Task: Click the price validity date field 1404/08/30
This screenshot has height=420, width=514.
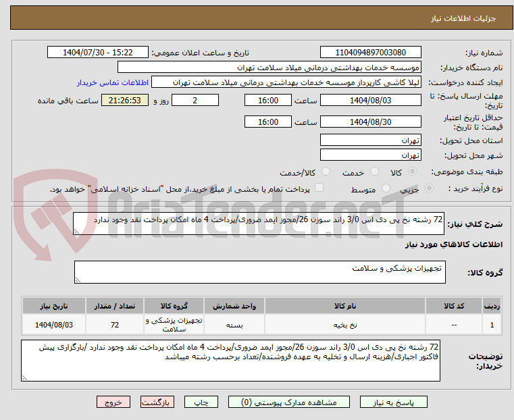Action: click(371, 122)
